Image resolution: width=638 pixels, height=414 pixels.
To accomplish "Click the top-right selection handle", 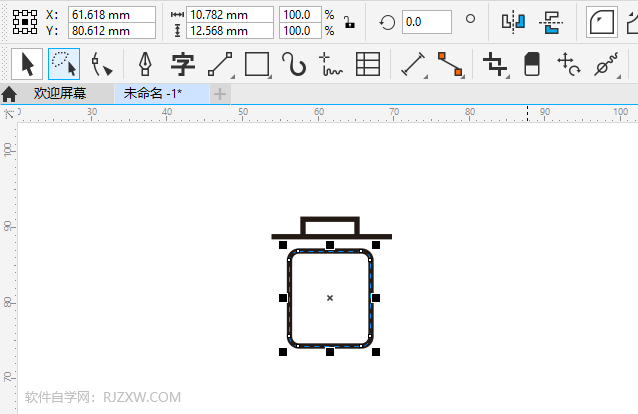I will tap(376, 245).
